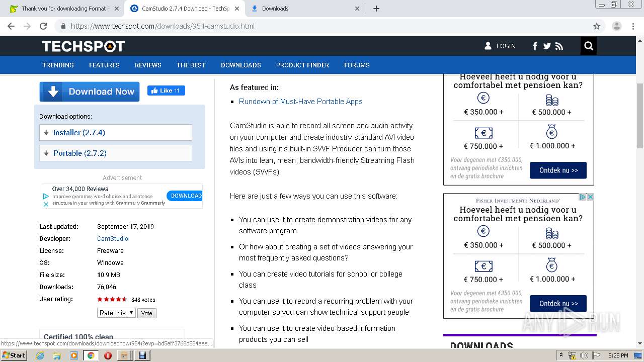Close the CamStudio 2.7.4 Download tab
The height and width of the screenshot is (362, 644).
click(237, 9)
